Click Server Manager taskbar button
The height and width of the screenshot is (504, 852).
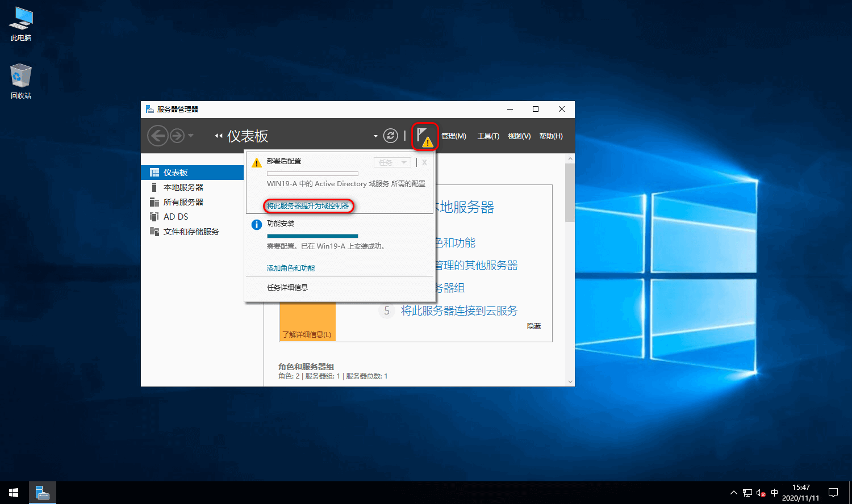[43, 493]
